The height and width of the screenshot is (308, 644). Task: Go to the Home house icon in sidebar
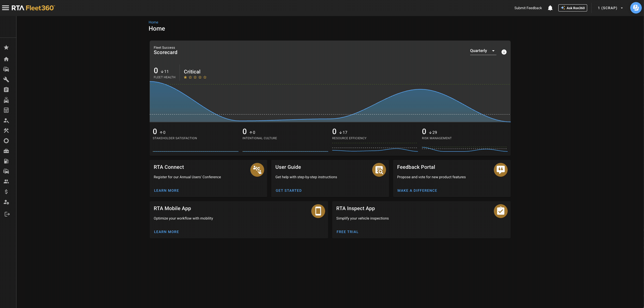pyautogui.click(x=6, y=59)
